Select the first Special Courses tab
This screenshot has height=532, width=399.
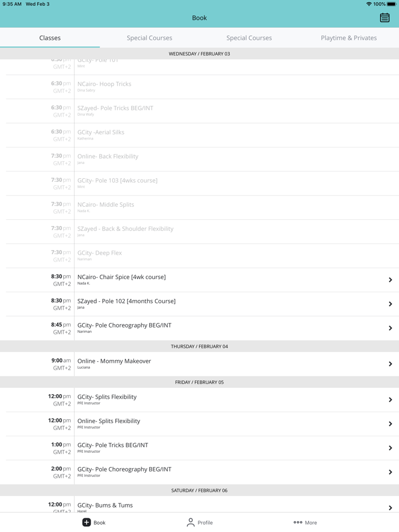click(149, 38)
